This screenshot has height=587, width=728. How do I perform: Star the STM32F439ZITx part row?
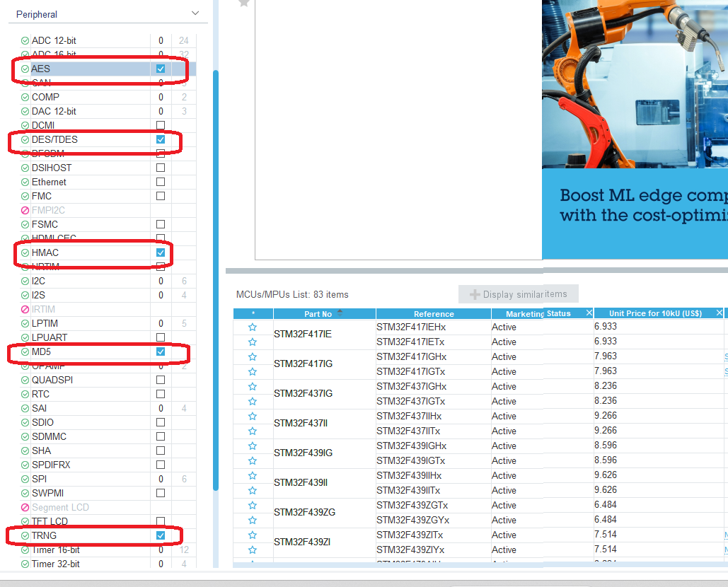pyautogui.click(x=253, y=535)
